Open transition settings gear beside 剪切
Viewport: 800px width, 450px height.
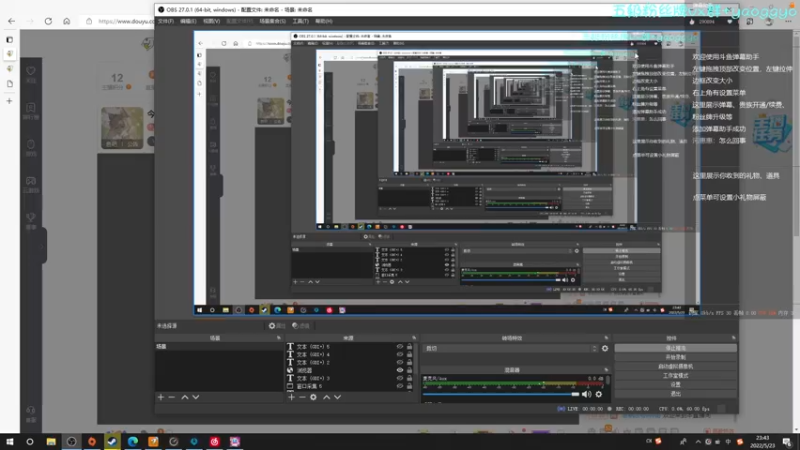coord(605,348)
